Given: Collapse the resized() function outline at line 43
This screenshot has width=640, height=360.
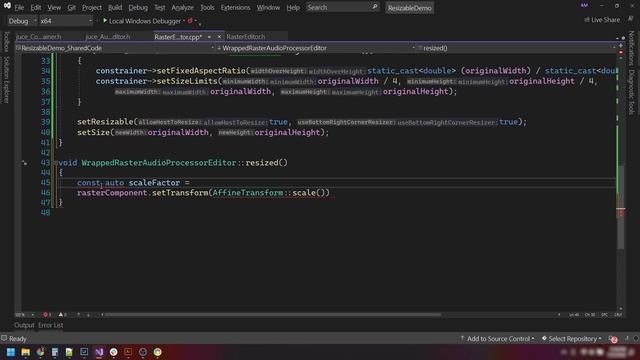Looking at the screenshot, I should pyautogui.click(x=55, y=163).
